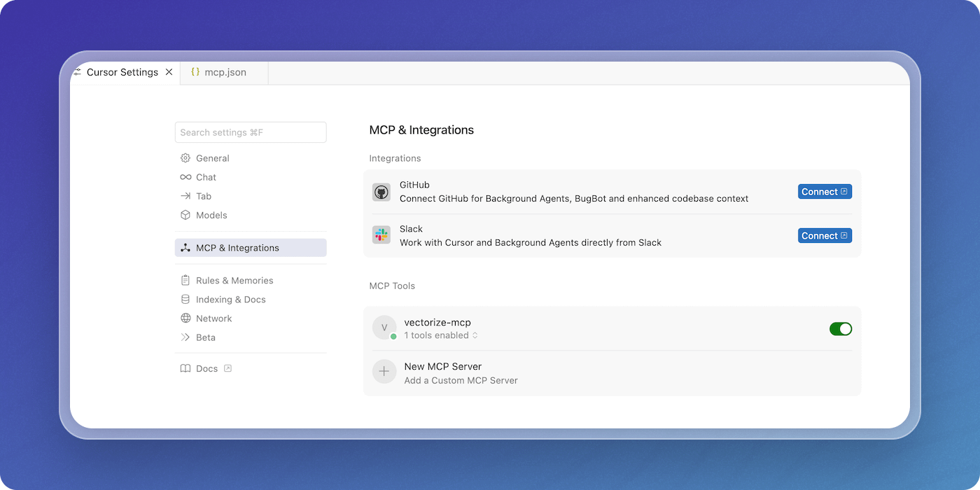Click the Chat infinity icon
This screenshot has width=980, height=490.
tap(185, 177)
